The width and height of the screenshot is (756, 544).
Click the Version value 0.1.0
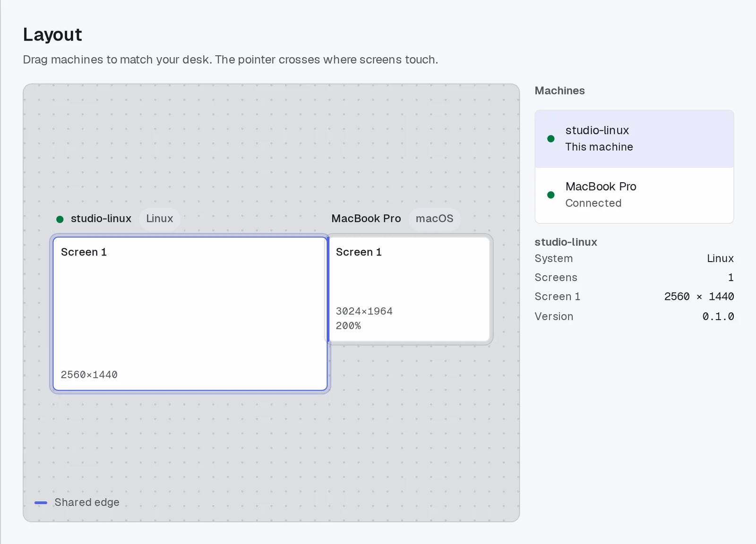click(x=718, y=316)
